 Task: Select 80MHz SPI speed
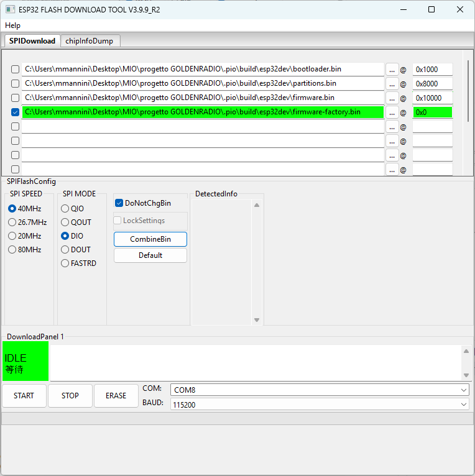(x=25, y=250)
